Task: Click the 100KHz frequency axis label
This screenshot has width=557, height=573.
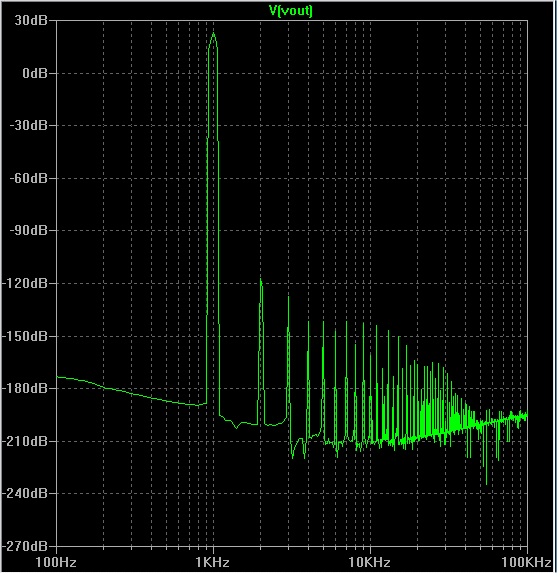Action: 526,562
